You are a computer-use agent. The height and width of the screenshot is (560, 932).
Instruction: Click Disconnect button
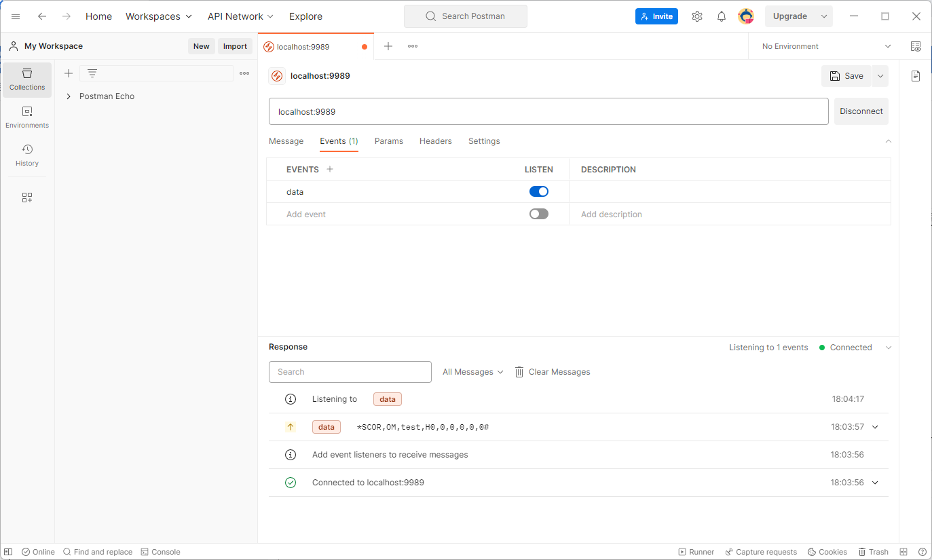coord(861,111)
